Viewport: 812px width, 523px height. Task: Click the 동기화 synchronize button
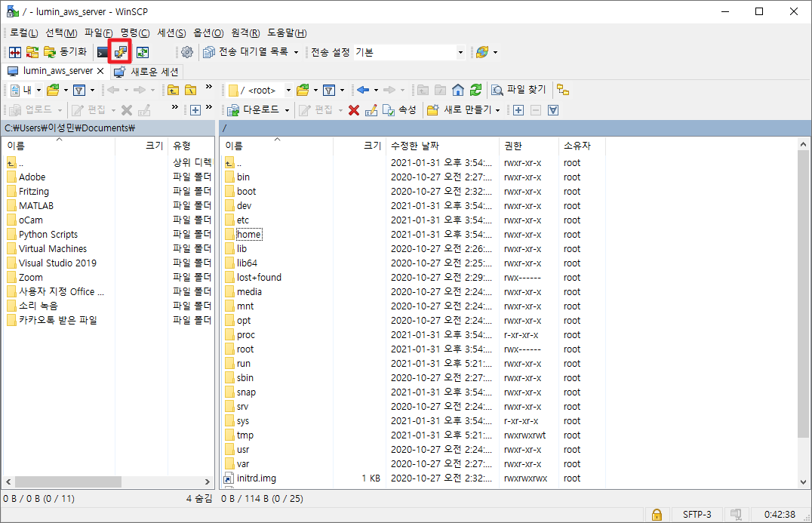(65, 52)
